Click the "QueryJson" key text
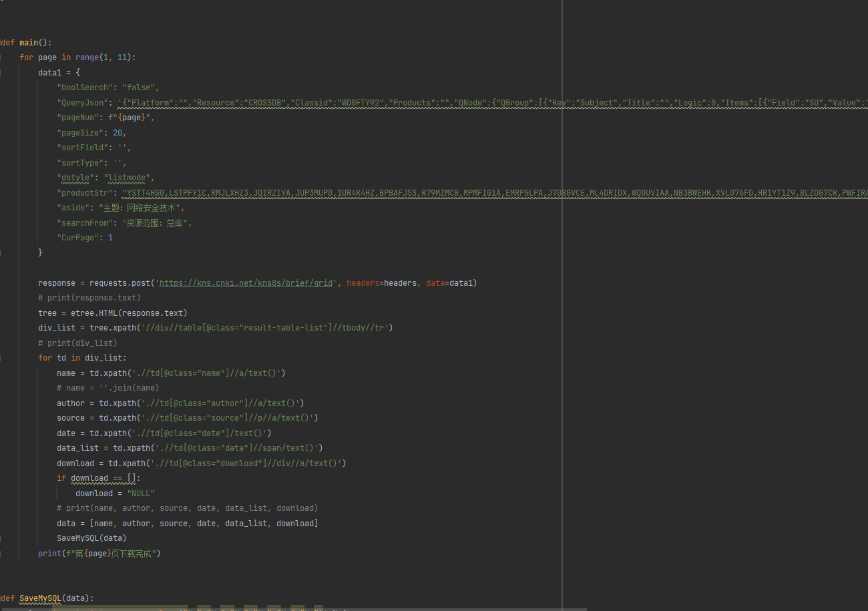868x611 pixels. pos(82,103)
